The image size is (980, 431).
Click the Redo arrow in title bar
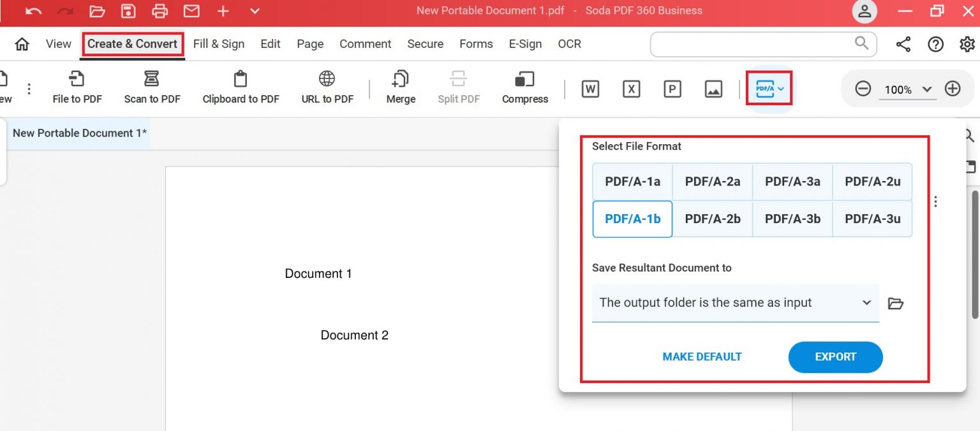[65, 11]
